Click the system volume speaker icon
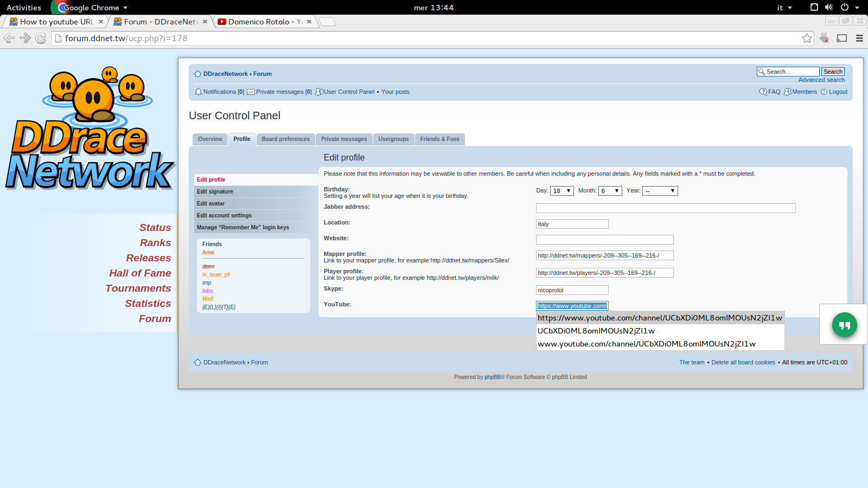 pos(828,7)
